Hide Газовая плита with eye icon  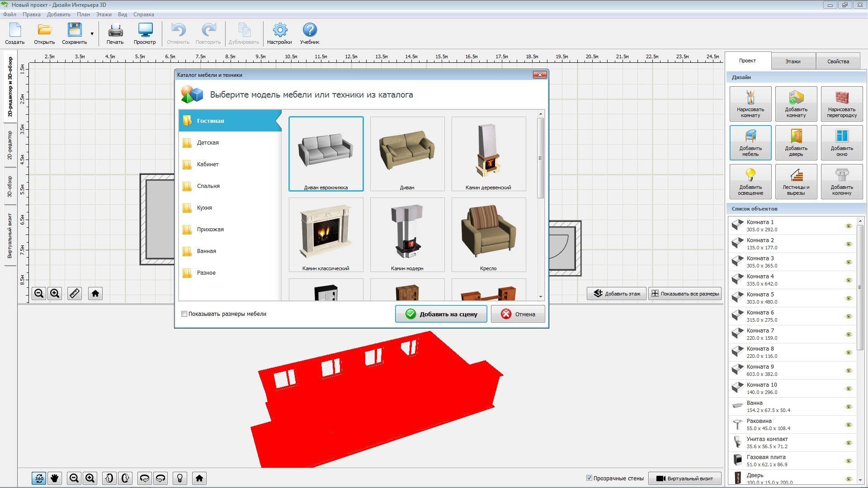coord(849,461)
